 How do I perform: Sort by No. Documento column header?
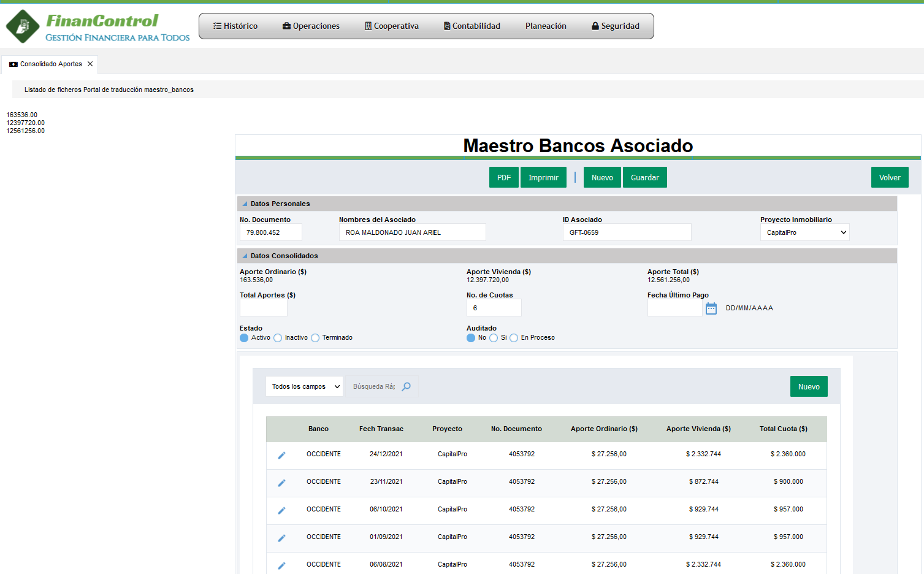pos(516,429)
